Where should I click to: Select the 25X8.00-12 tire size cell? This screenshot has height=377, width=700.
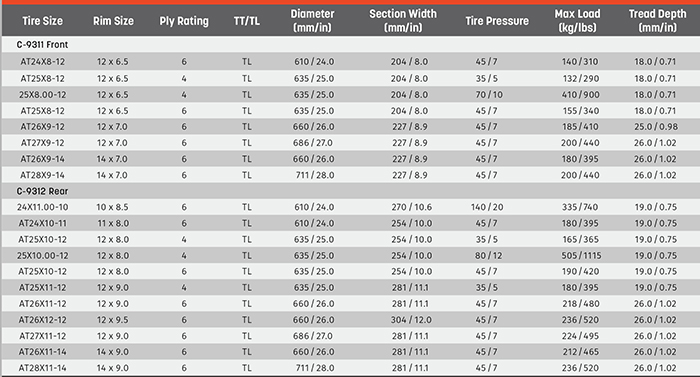tap(42, 95)
